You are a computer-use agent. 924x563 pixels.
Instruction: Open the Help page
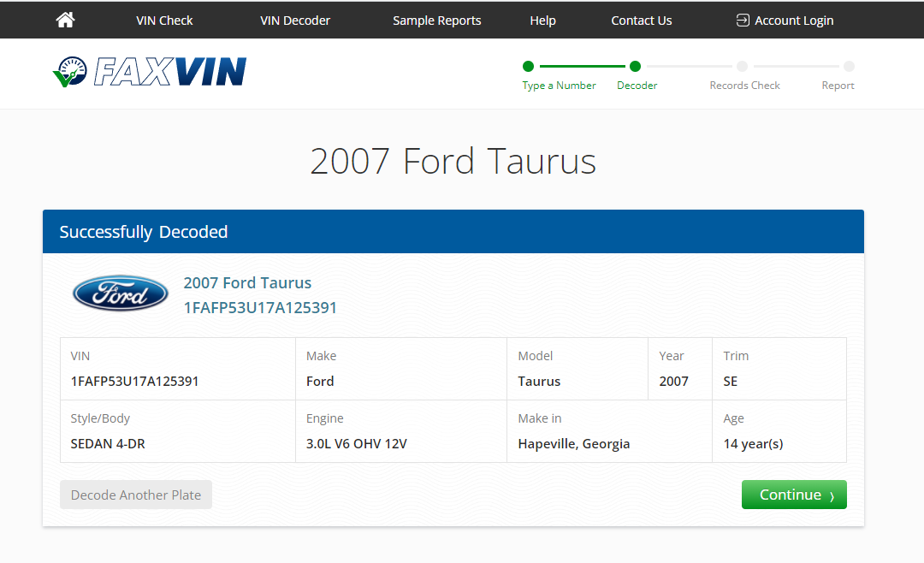542,21
